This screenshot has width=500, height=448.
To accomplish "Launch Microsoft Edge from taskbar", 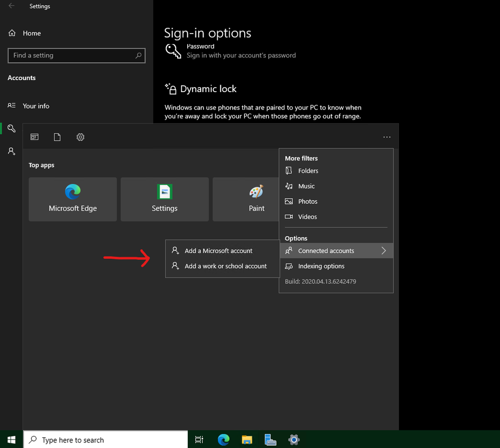I will point(224,439).
